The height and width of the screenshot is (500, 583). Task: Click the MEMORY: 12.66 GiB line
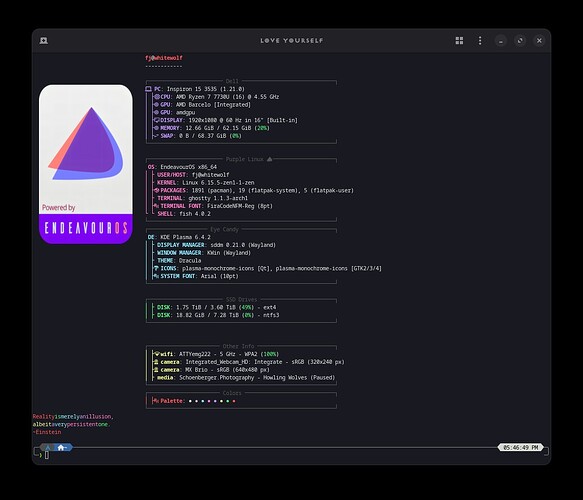pyautogui.click(x=212, y=128)
